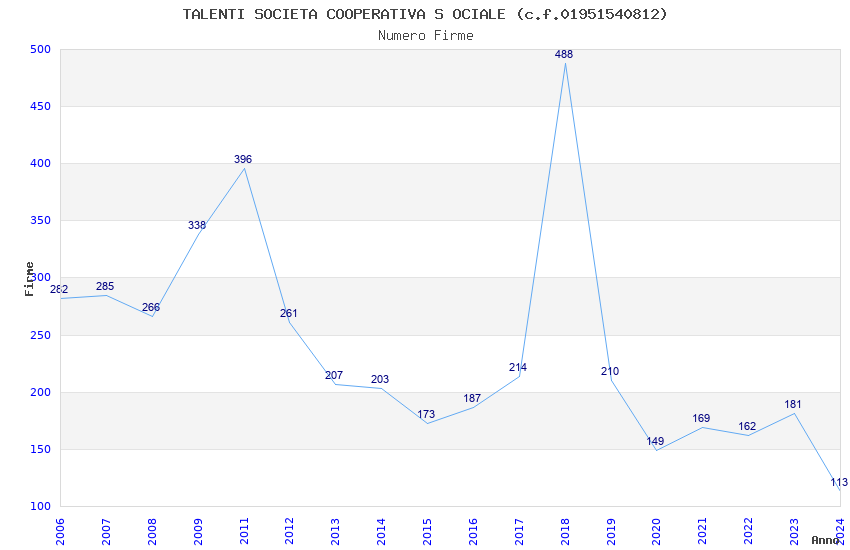Click the data label 214 for 2017

pos(518,368)
